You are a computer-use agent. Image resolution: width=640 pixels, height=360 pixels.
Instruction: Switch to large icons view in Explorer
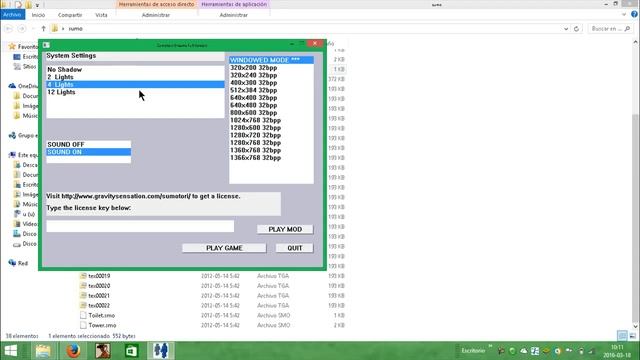click(632, 336)
